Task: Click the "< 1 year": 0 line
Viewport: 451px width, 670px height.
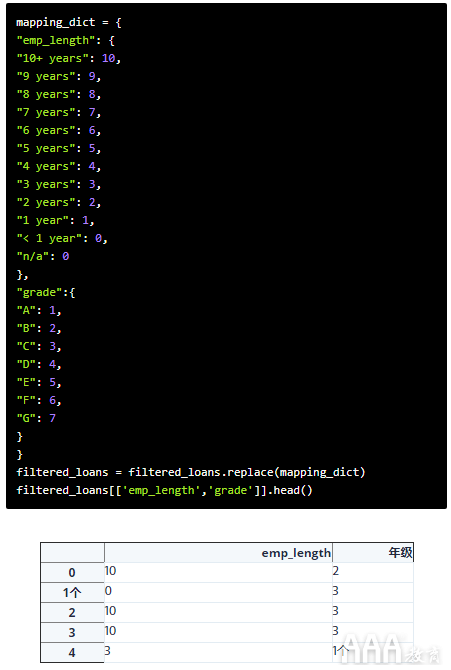Action: [x=62, y=238]
